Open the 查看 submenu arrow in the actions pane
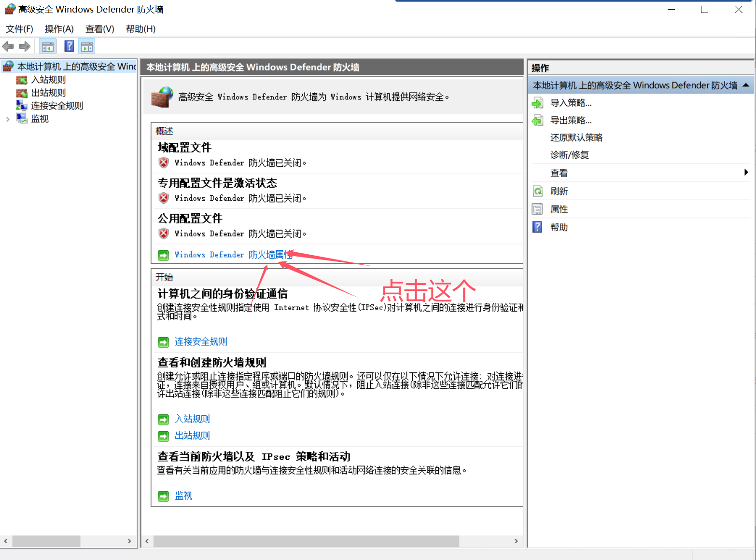The image size is (756, 560). pyautogui.click(x=746, y=172)
